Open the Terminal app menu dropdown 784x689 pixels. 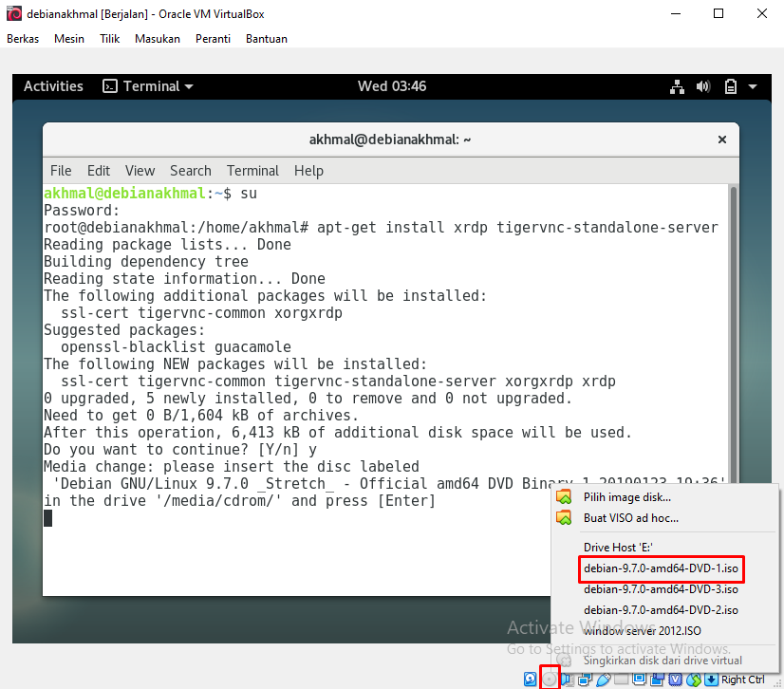[148, 86]
